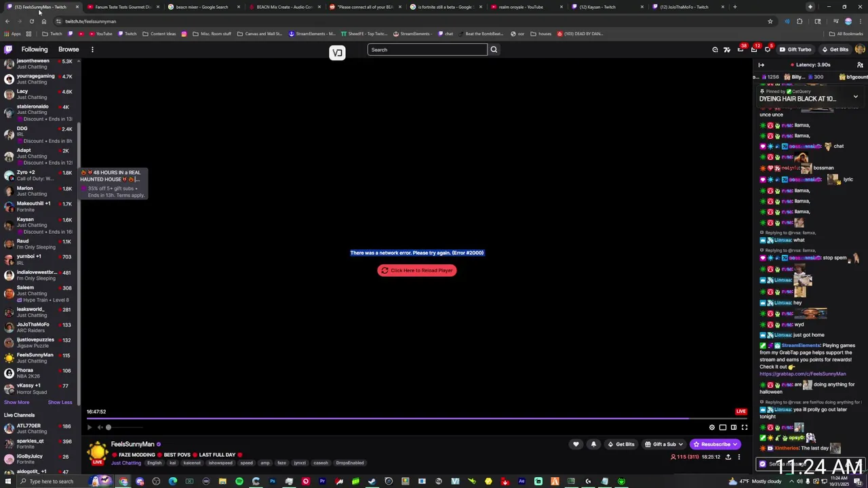Open the FeelsSunnyMan channel name link
The height and width of the screenshot is (488, 868).
click(133, 444)
